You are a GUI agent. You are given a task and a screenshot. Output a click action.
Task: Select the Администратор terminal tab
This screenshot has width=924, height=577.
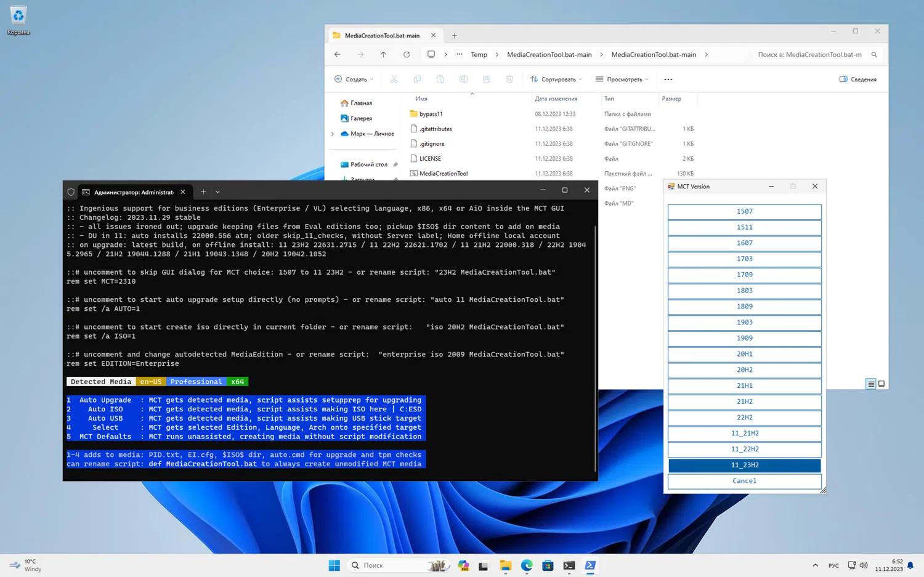pos(132,192)
